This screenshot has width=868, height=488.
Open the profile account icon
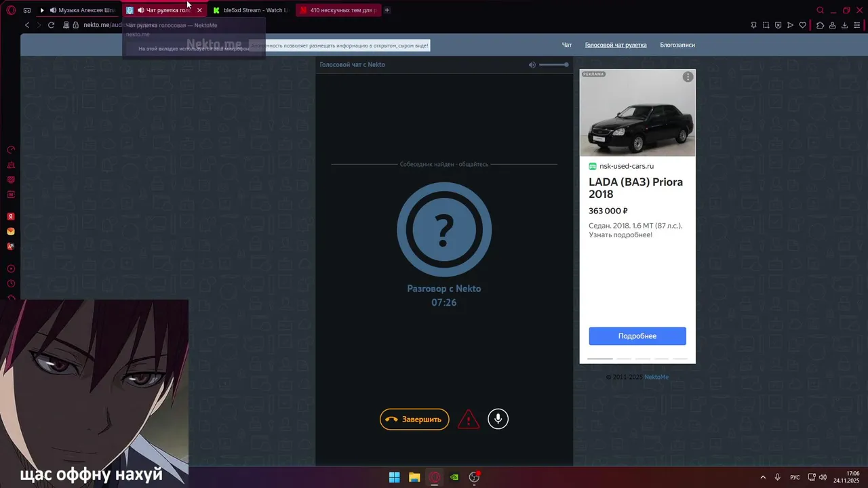coord(833,25)
